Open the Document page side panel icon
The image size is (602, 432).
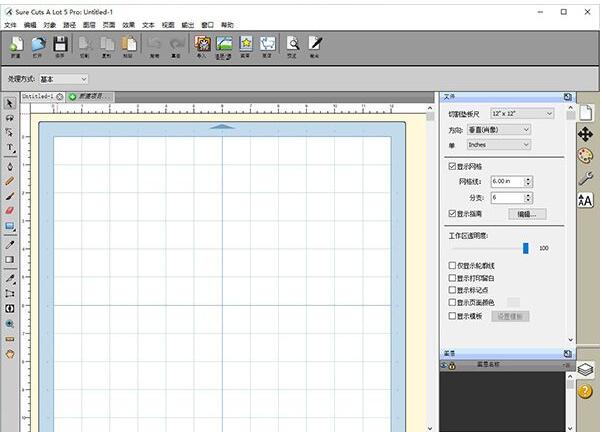tap(586, 113)
